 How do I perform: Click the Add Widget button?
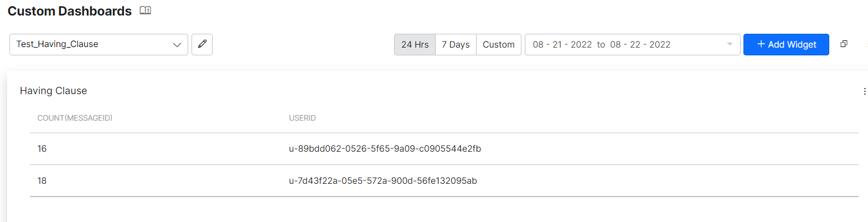(786, 44)
